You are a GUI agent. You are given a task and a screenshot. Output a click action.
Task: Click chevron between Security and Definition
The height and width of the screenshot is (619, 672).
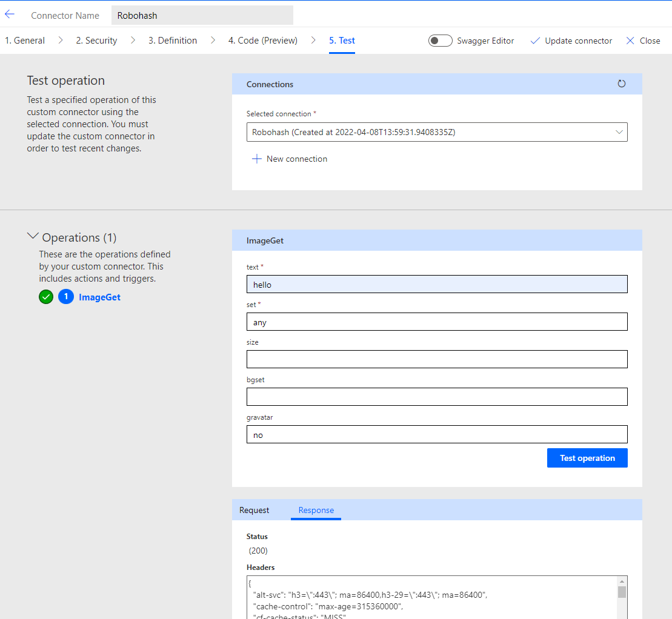133,40
